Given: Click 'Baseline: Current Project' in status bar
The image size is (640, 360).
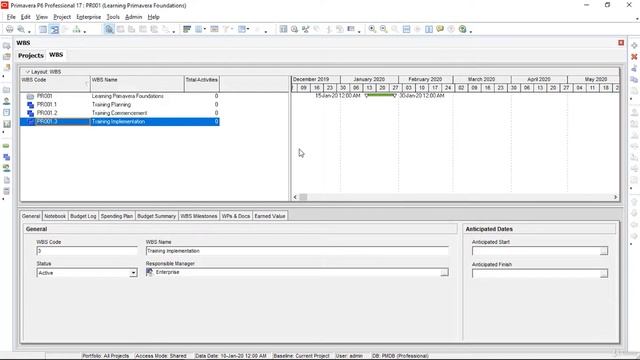Looking at the screenshot, I should pos(301,356).
